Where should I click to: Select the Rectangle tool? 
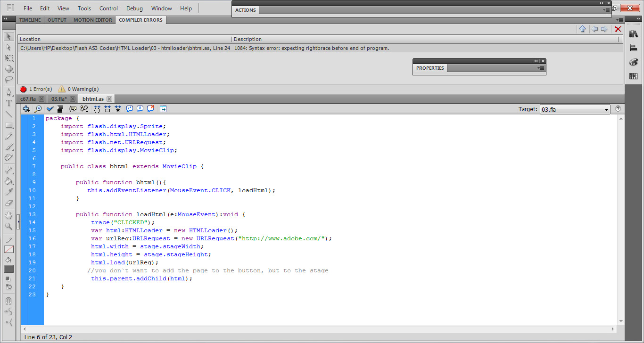(x=8, y=125)
